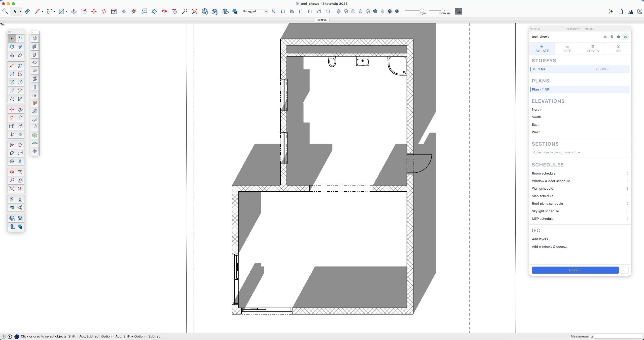Click the Measurements input field
The width and height of the screenshot is (644, 340).
pos(618,336)
